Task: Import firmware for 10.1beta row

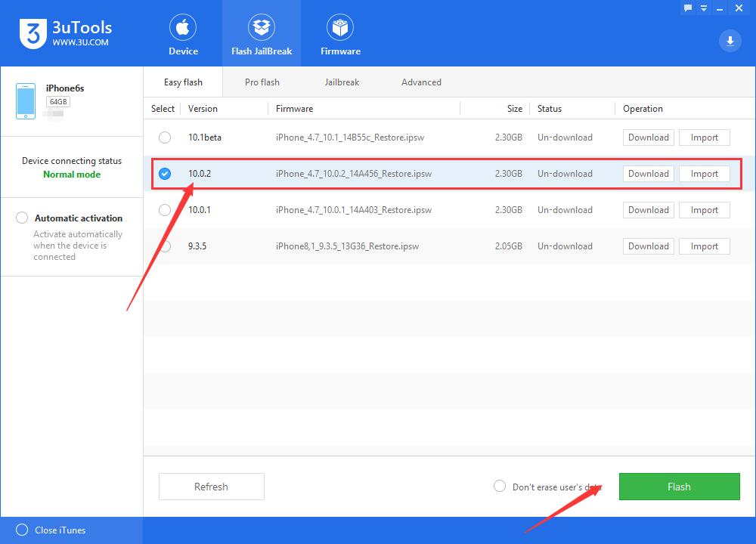Action: click(704, 138)
